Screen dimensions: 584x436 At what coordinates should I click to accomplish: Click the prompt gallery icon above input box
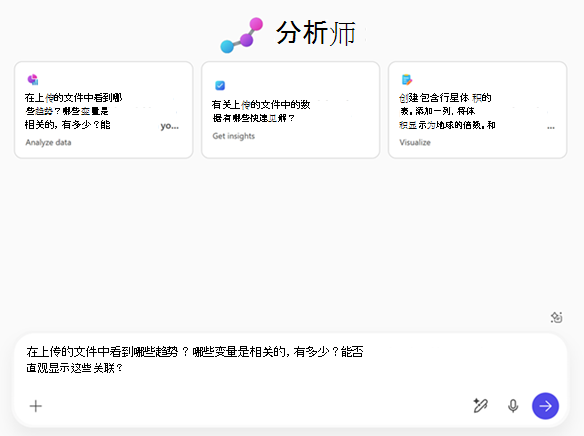(x=556, y=317)
